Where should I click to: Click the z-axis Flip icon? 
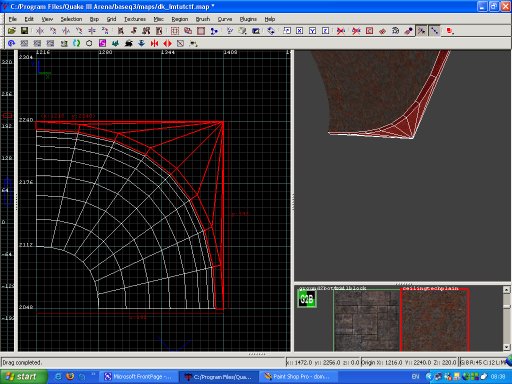(92, 31)
